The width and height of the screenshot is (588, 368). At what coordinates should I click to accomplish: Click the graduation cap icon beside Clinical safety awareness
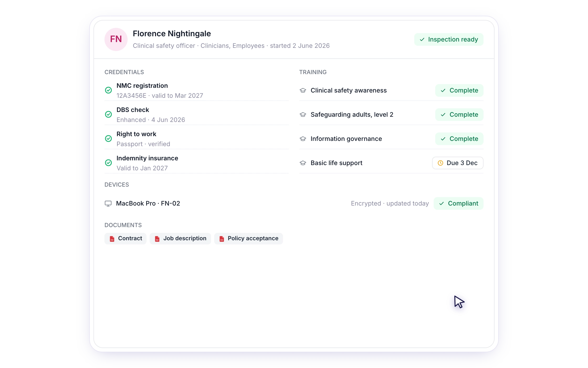click(303, 90)
